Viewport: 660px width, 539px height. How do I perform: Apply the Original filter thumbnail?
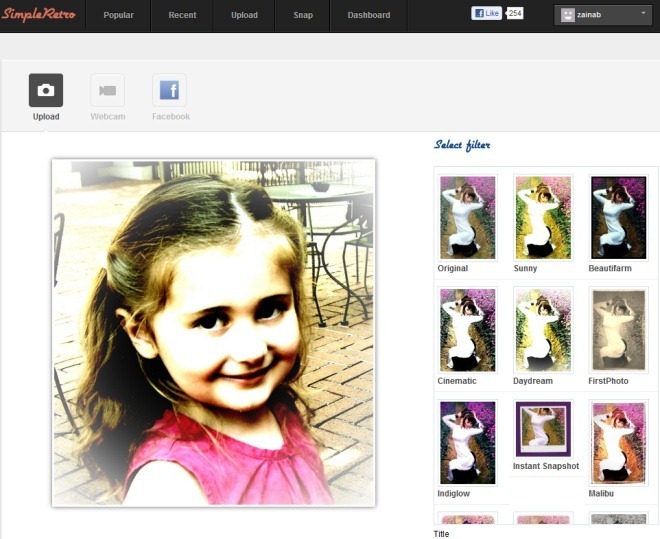(x=468, y=218)
